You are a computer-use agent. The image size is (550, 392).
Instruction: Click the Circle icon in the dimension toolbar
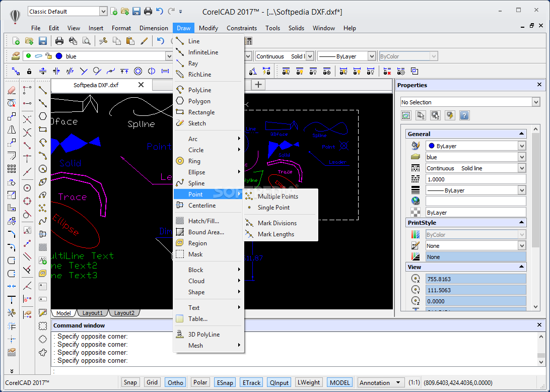tap(138, 71)
